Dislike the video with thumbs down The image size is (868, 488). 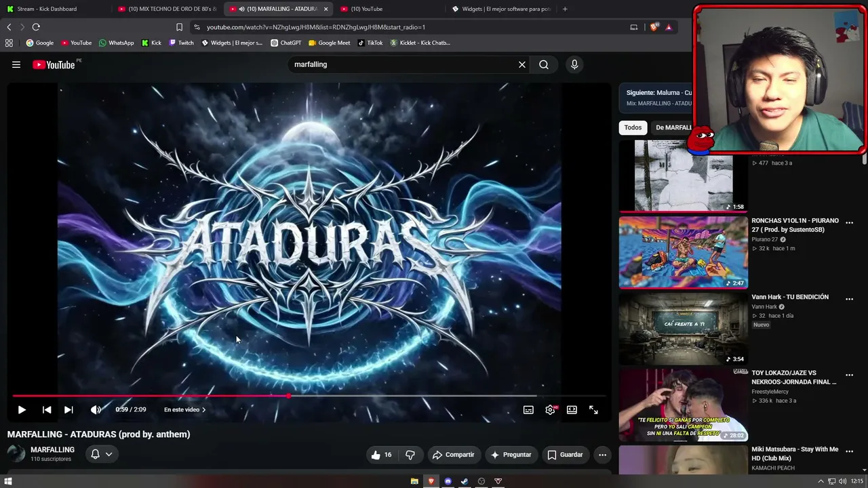pyautogui.click(x=410, y=455)
